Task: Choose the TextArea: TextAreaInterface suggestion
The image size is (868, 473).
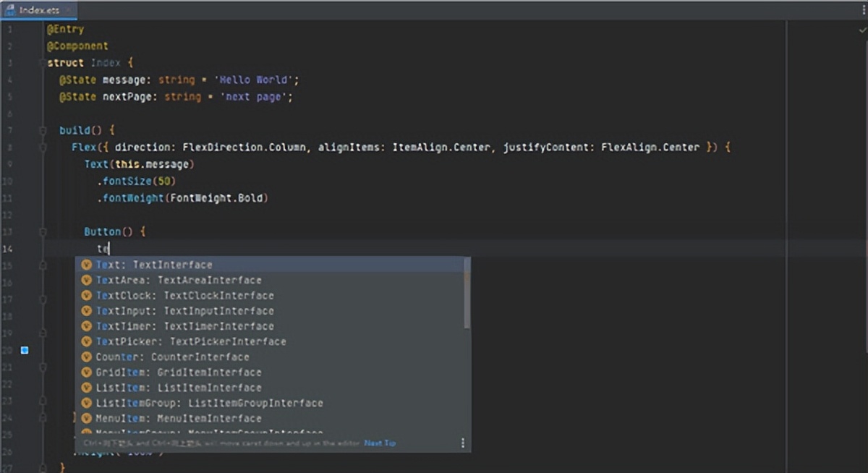Action: pyautogui.click(x=273, y=280)
